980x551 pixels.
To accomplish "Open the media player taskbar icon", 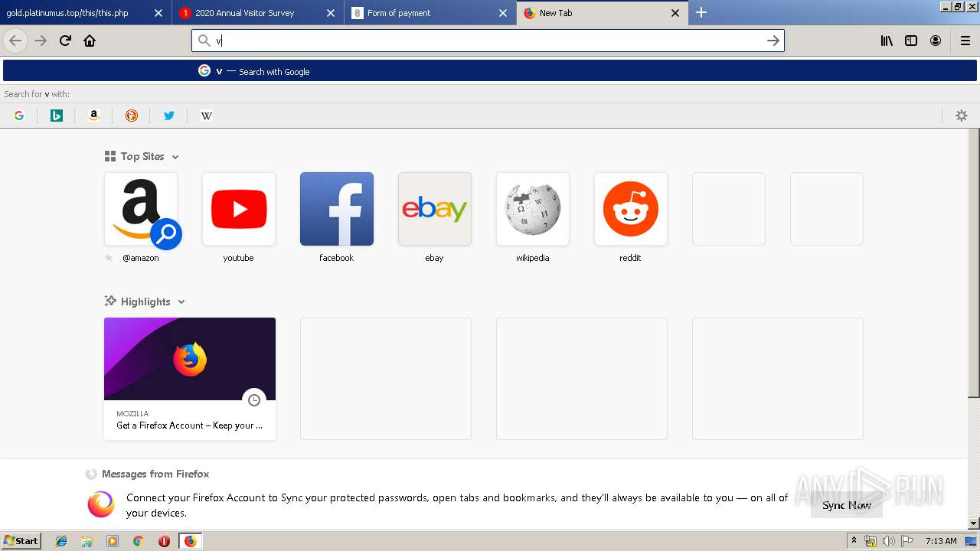I will click(x=113, y=541).
